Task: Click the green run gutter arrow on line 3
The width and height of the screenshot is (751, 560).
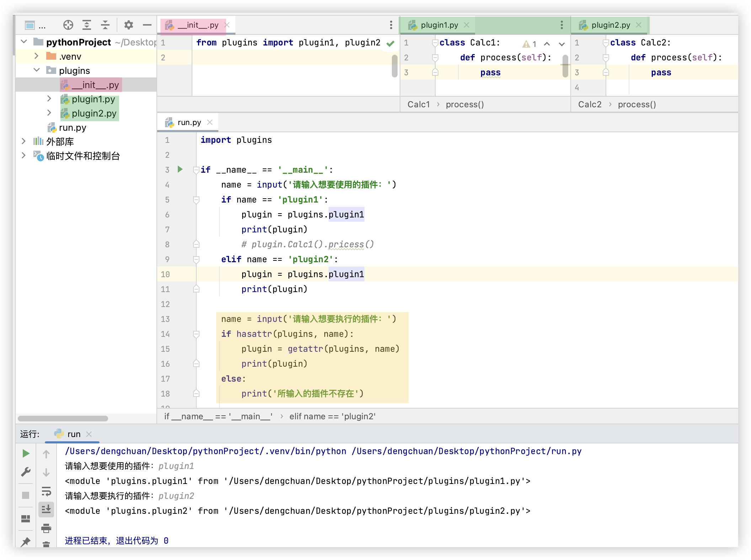Action: [180, 169]
